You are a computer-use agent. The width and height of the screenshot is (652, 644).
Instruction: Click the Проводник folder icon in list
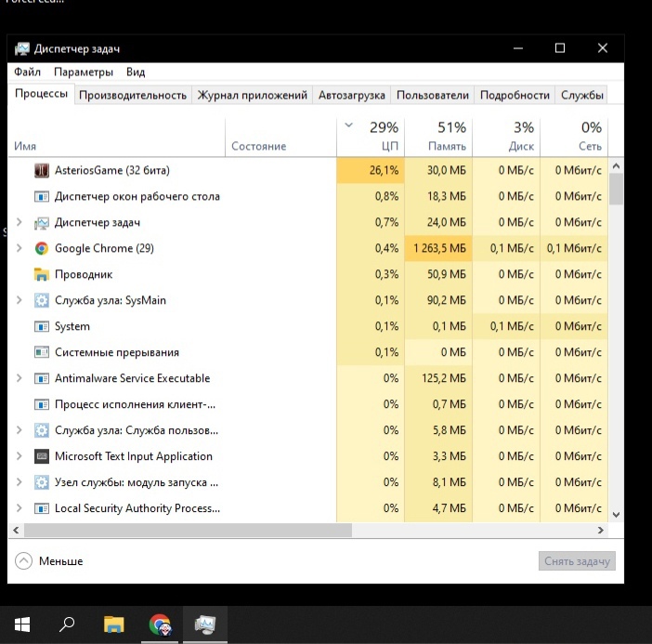[x=42, y=274]
